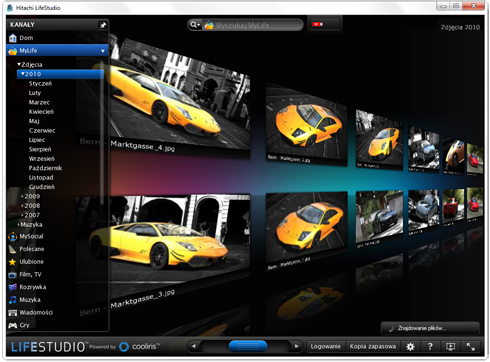This screenshot has width=490, height=362.
Task: Select Listopad month
Action: [x=41, y=177]
